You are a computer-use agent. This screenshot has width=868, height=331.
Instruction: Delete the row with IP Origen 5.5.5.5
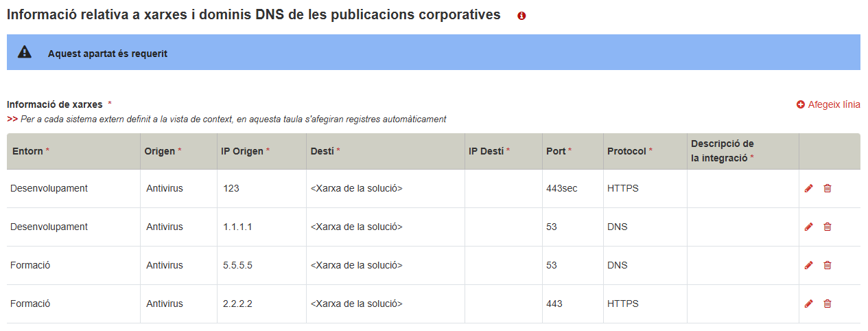click(x=828, y=265)
